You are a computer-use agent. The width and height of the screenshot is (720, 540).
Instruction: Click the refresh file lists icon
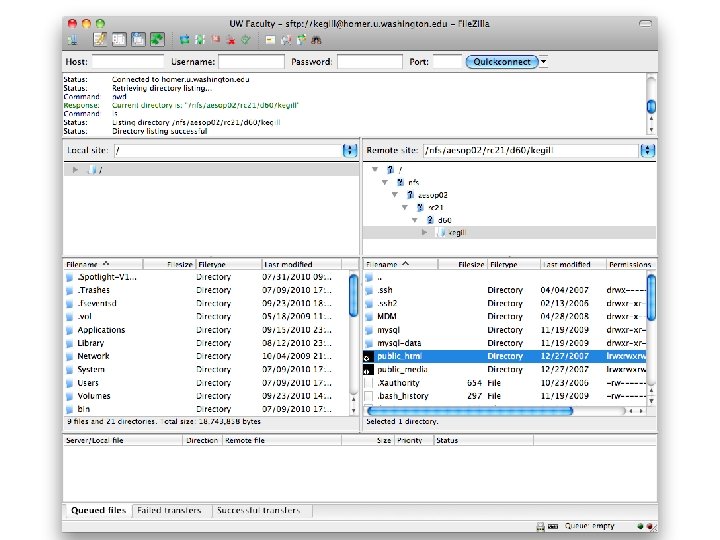tap(184, 40)
